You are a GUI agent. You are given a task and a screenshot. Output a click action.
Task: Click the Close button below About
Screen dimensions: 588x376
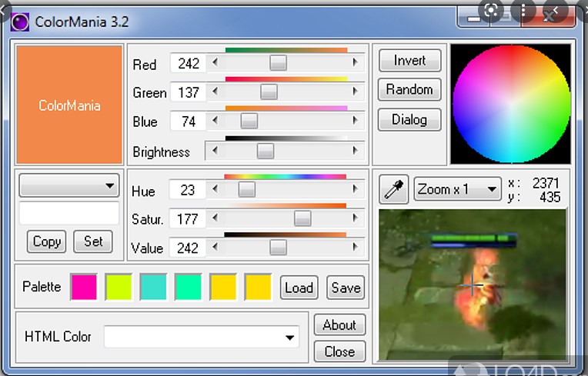click(x=339, y=351)
